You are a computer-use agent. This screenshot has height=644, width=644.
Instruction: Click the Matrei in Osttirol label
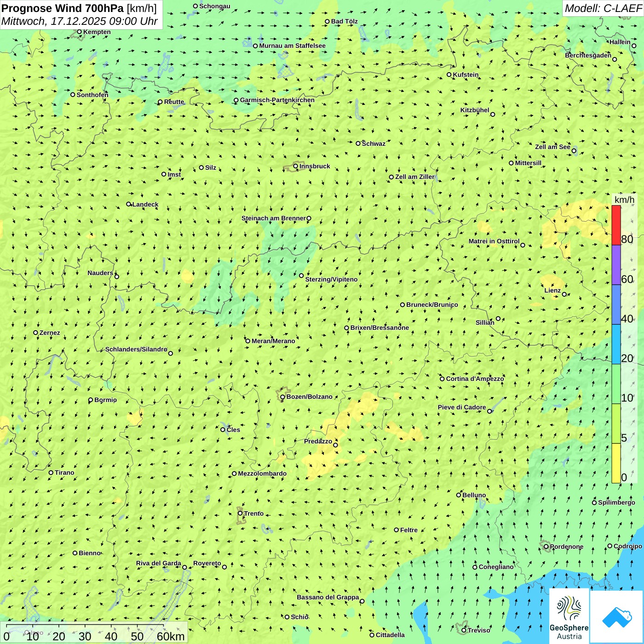click(494, 241)
